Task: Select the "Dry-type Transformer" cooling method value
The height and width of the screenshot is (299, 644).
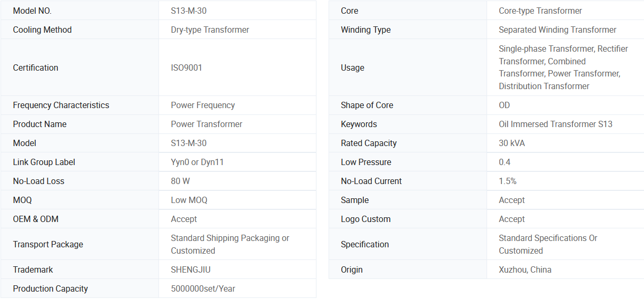Action: (x=210, y=30)
